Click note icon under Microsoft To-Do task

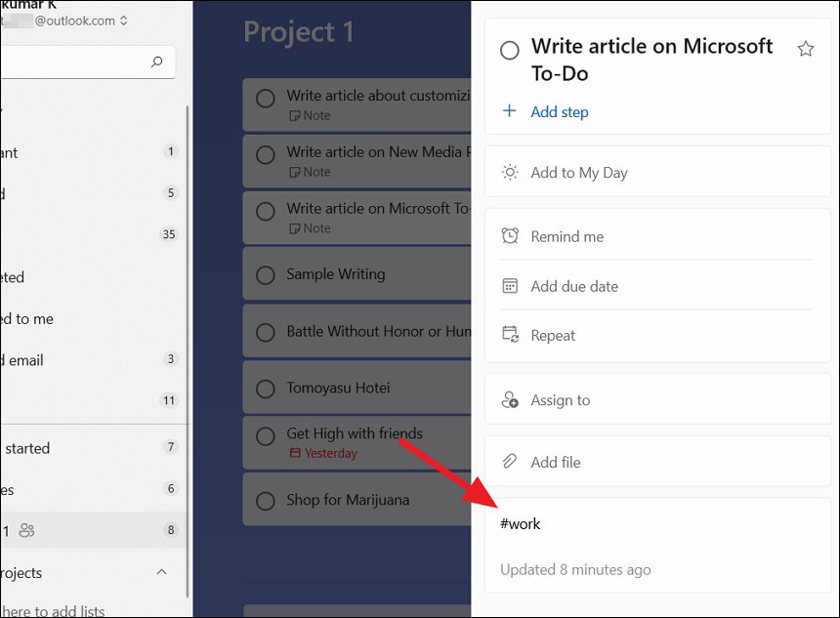coord(294,228)
